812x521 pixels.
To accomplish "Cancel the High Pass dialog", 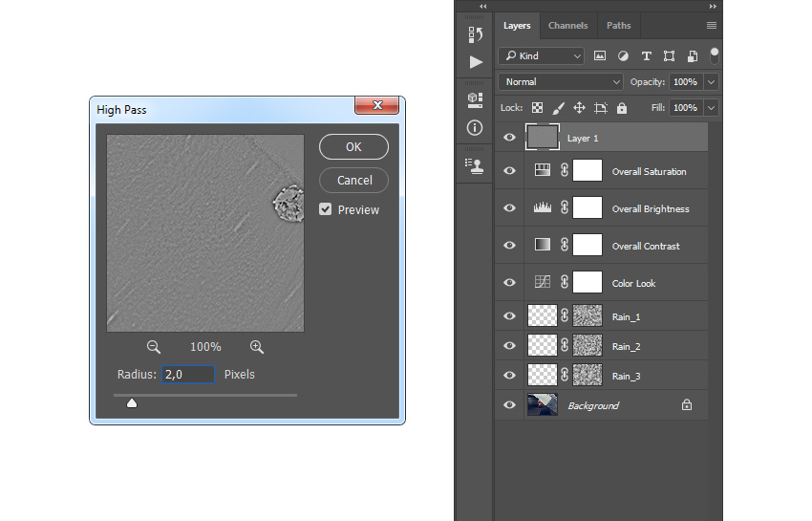I will tap(353, 180).
